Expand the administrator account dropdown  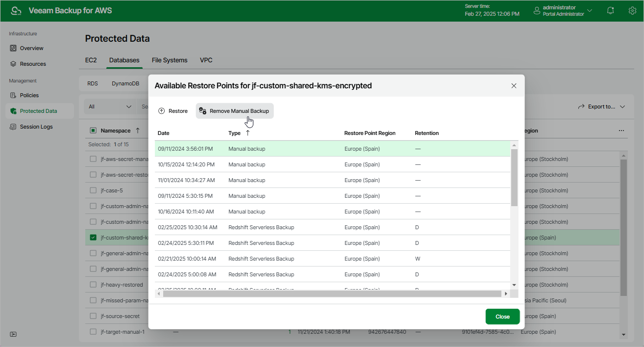(x=589, y=10)
